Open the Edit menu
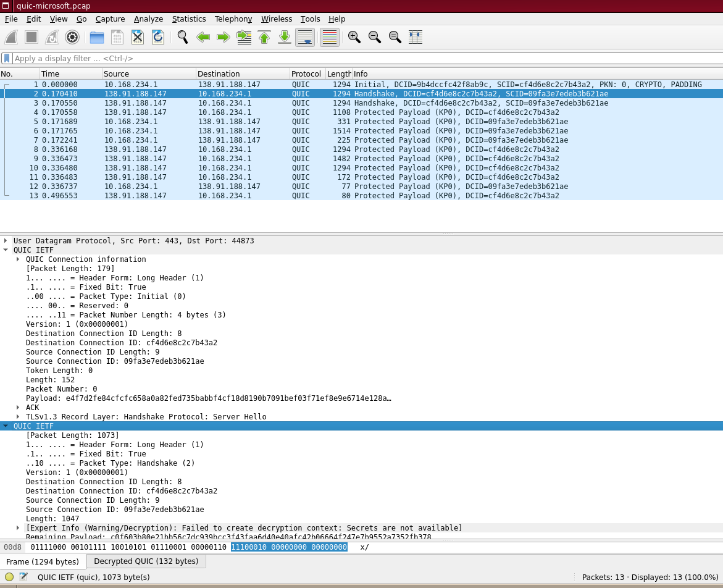Screen dimensions: 723x588 click(x=34, y=19)
